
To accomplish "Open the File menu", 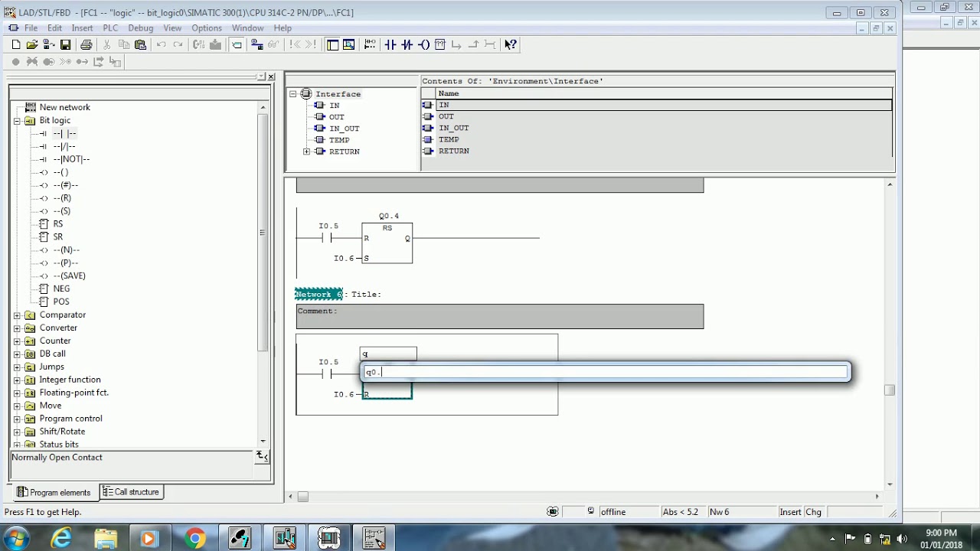I will coord(31,28).
